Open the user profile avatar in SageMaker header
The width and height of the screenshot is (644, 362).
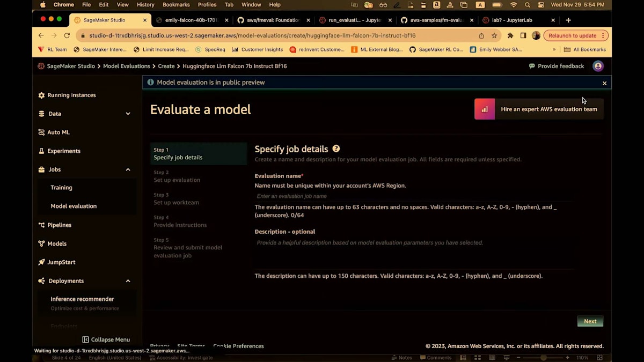[x=598, y=66]
